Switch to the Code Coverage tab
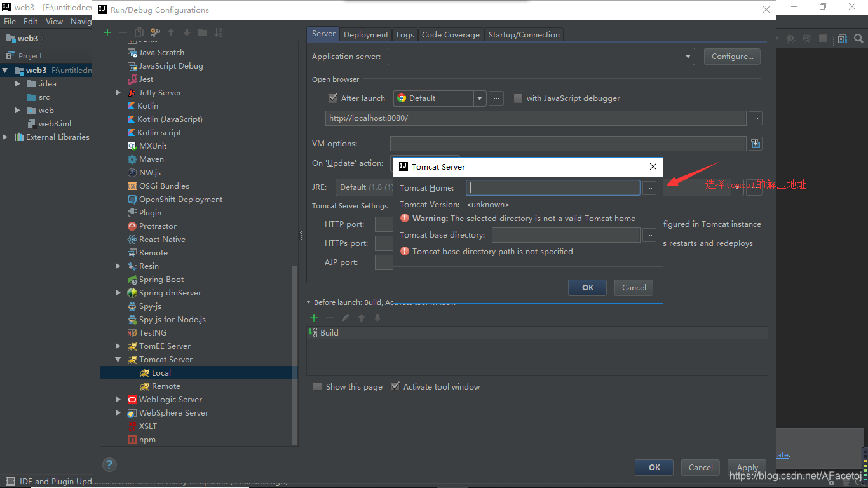The image size is (868, 488). [x=451, y=34]
